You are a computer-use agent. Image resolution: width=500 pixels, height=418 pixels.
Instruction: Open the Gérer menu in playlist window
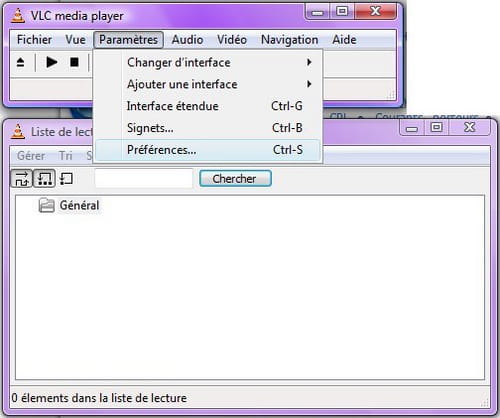click(x=31, y=156)
